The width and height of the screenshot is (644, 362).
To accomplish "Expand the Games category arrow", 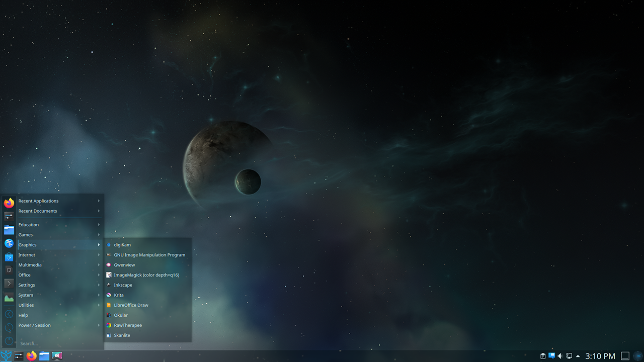I will (x=99, y=235).
